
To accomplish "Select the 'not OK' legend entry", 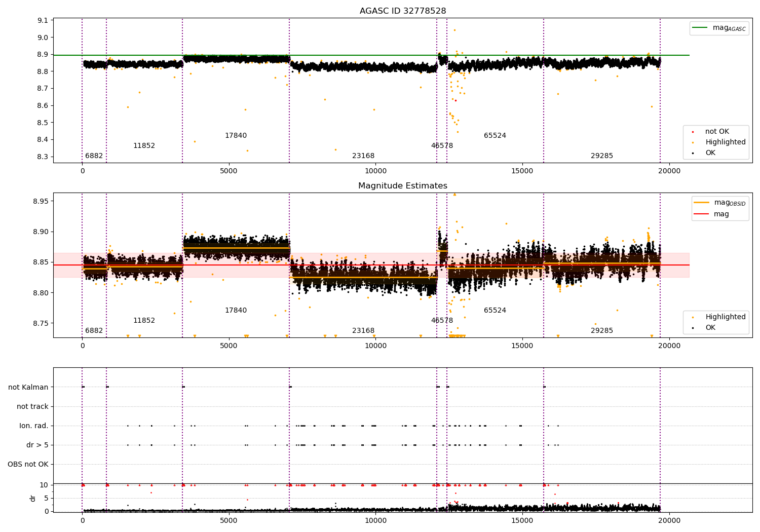I will 717,132.
